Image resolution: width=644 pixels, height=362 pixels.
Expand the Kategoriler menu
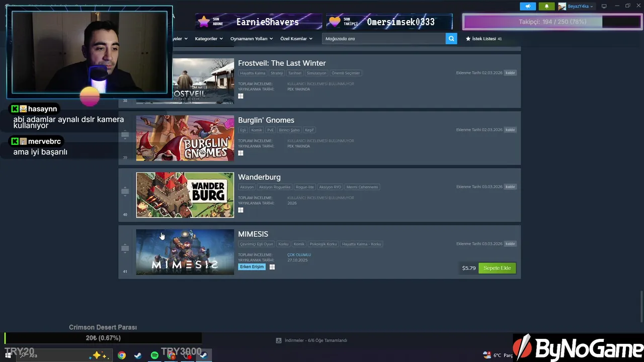pyautogui.click(x=209, y=39)
